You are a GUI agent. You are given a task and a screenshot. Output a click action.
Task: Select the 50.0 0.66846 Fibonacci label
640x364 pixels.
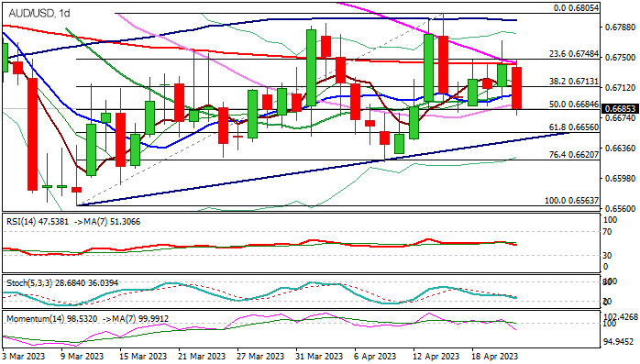574,105
